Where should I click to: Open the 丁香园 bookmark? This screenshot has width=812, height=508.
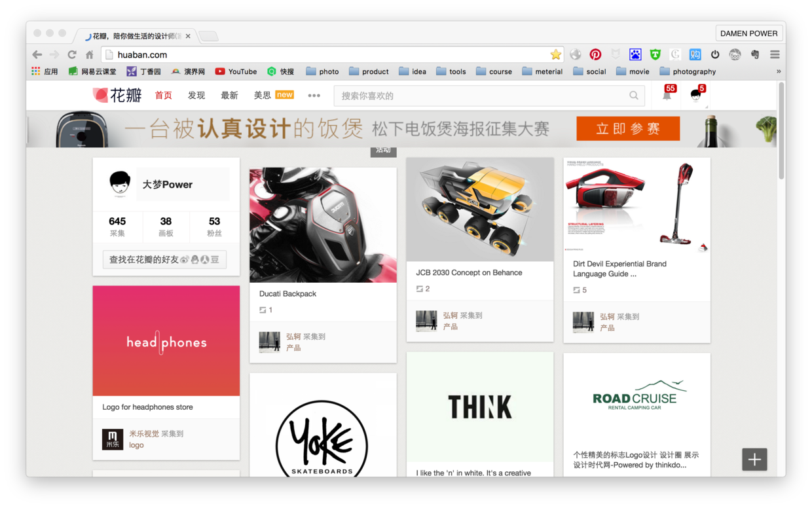click(x=143, y=71)
